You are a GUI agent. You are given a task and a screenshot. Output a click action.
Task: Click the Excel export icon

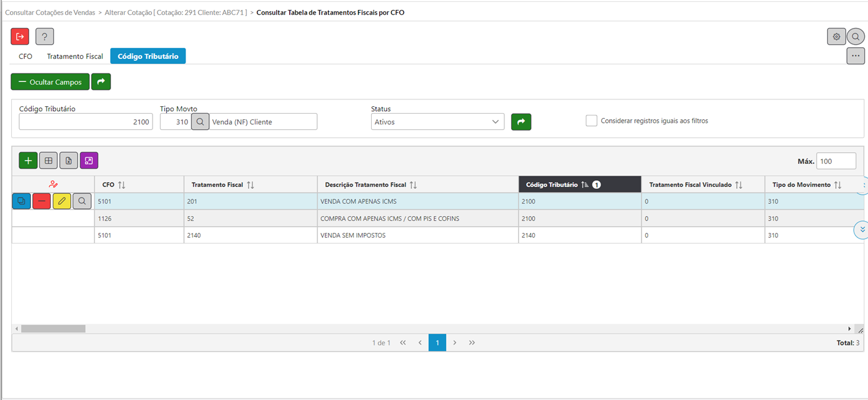(69, 161)
